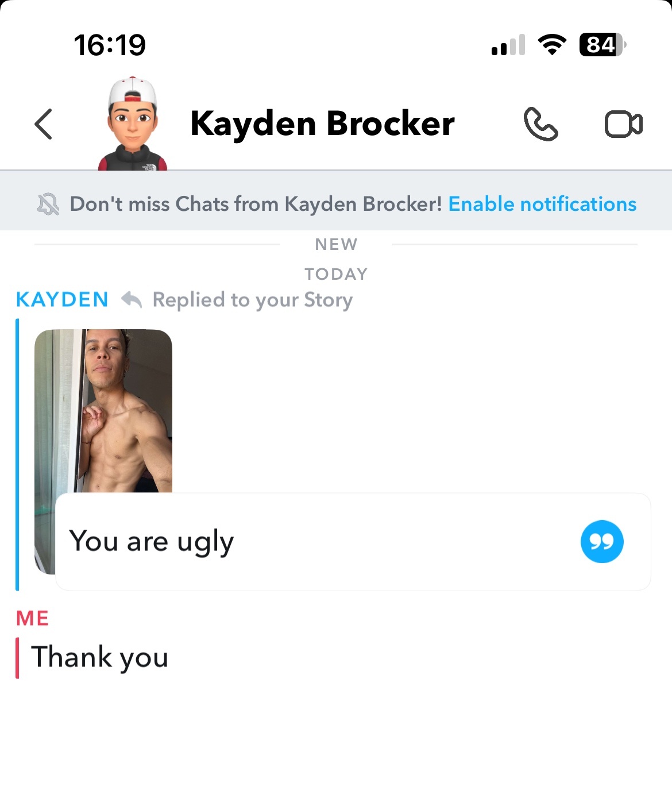This screenshot has width=672, height=798.
Task: Tap the cellular signal bars
Action: tap(508, 45)
